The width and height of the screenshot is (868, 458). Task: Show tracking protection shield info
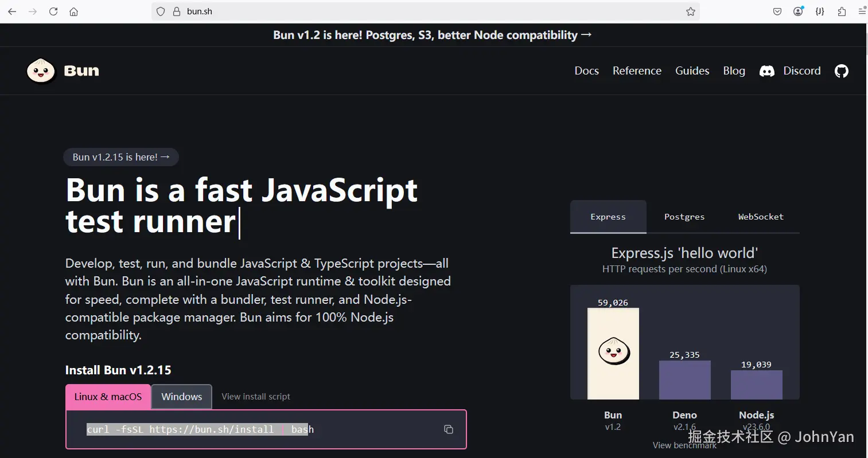pyautogui.click(x=161, y=11)
